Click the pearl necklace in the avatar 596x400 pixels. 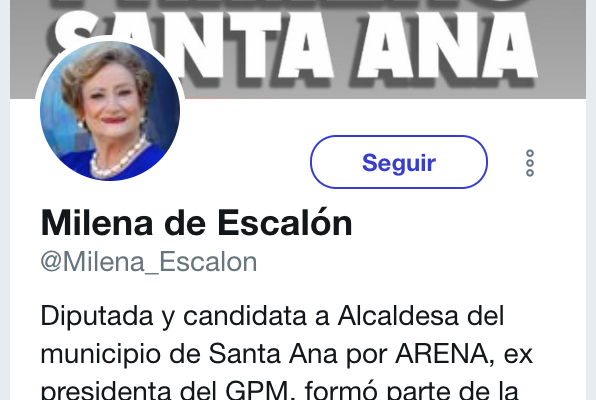click(119, 160)
